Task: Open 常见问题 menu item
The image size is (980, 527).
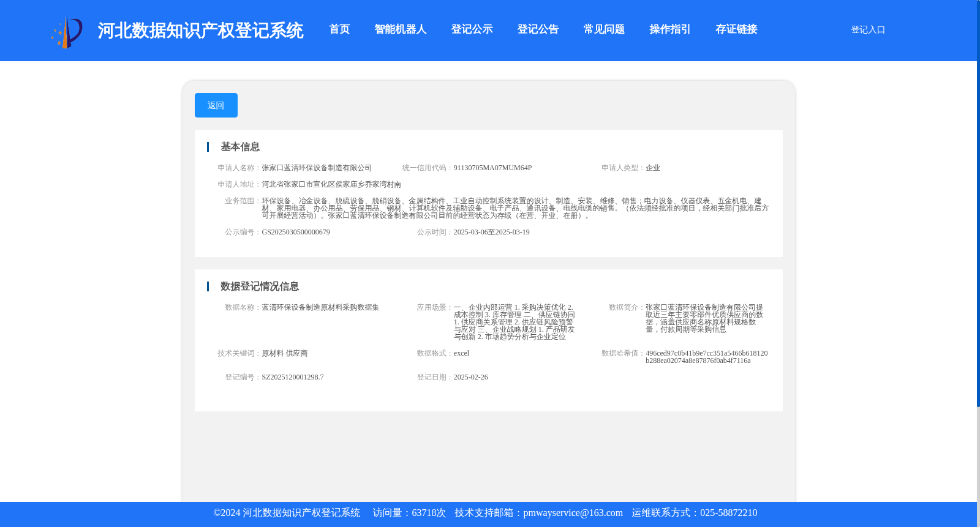Action: tap(605, 29)
